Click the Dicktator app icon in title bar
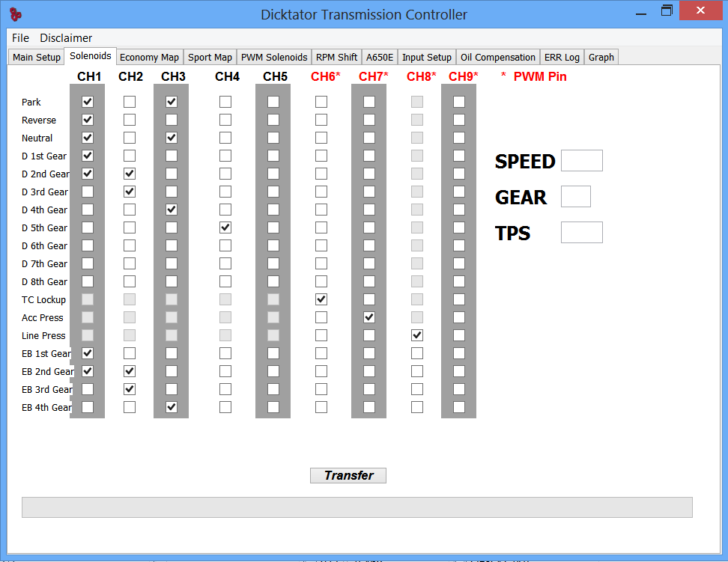728x562 pixels. [16, 14]
